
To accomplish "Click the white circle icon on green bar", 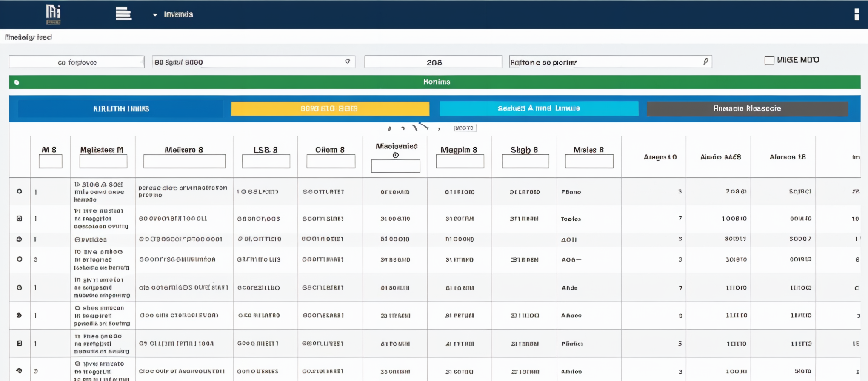I will pyautogui.click(x=17, y=82).
